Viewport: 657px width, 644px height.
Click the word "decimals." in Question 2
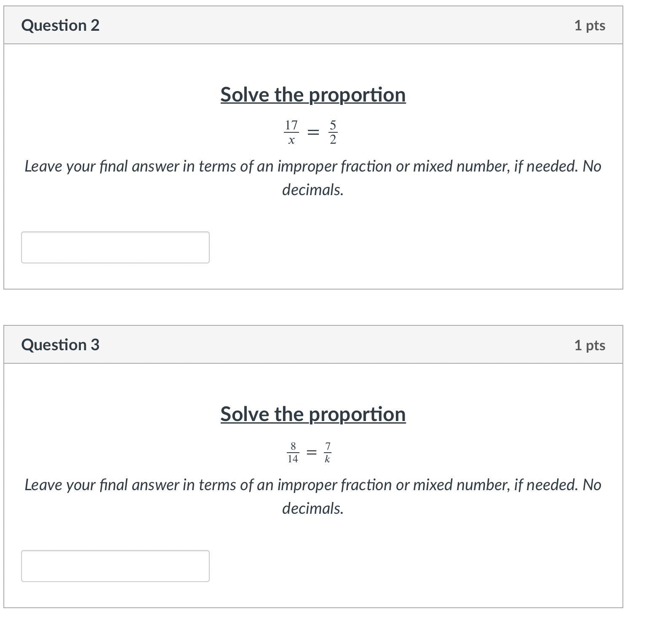(x=313, y=190)
